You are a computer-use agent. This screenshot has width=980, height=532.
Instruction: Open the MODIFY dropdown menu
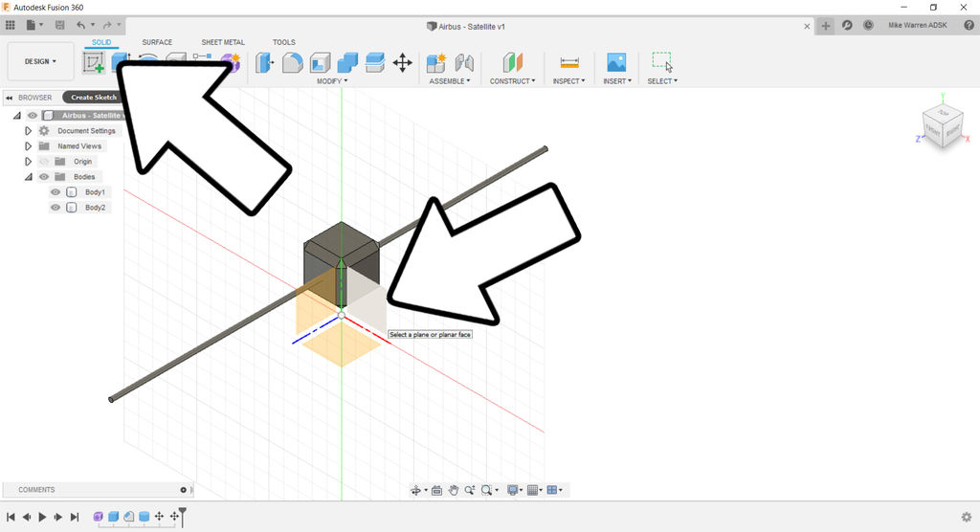[332, 81]
